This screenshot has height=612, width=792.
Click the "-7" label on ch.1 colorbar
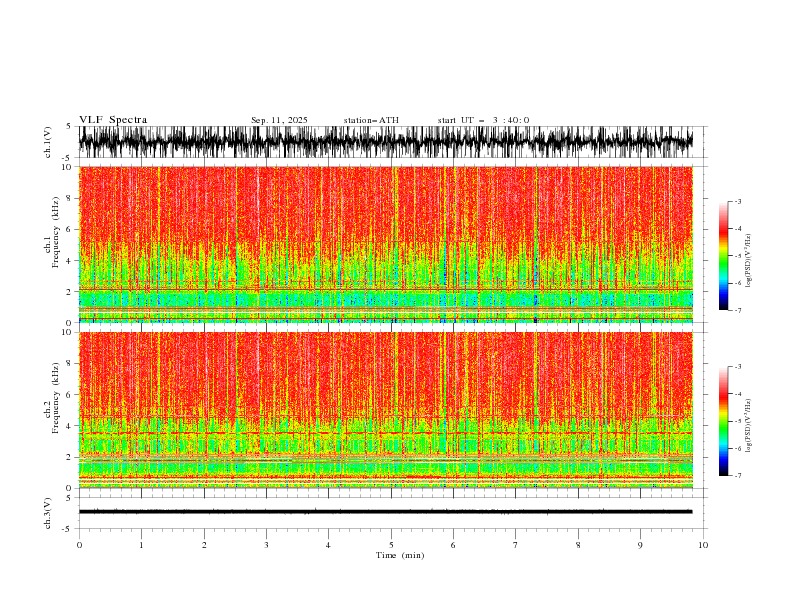[x=738, y=310]
